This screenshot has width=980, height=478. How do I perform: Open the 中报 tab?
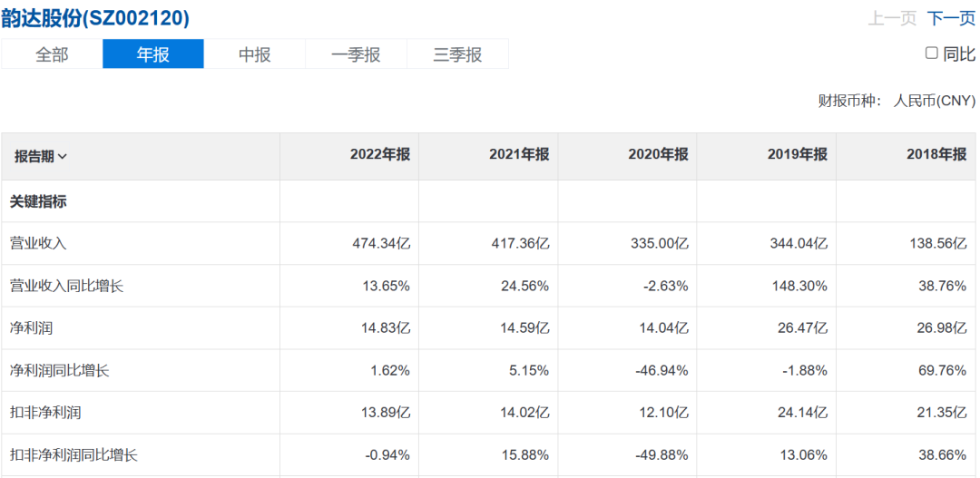point(255,54)
